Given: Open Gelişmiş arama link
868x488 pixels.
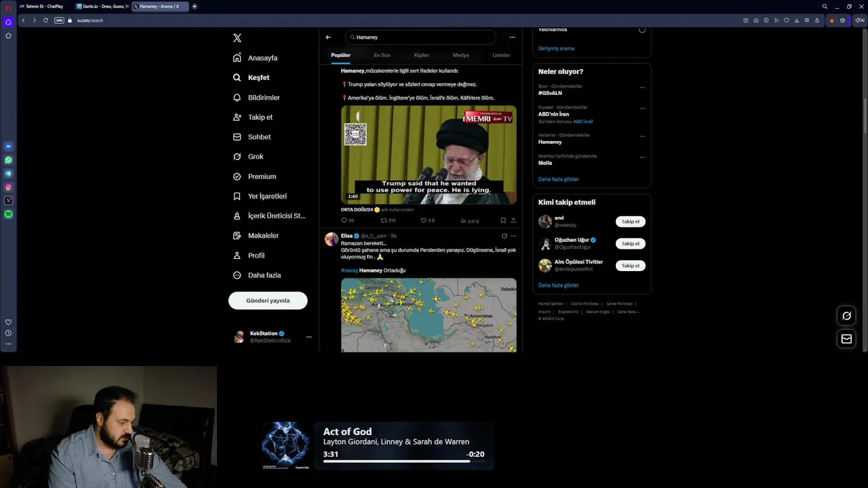Looking at the screenshot, I should [x=556, y=48].
